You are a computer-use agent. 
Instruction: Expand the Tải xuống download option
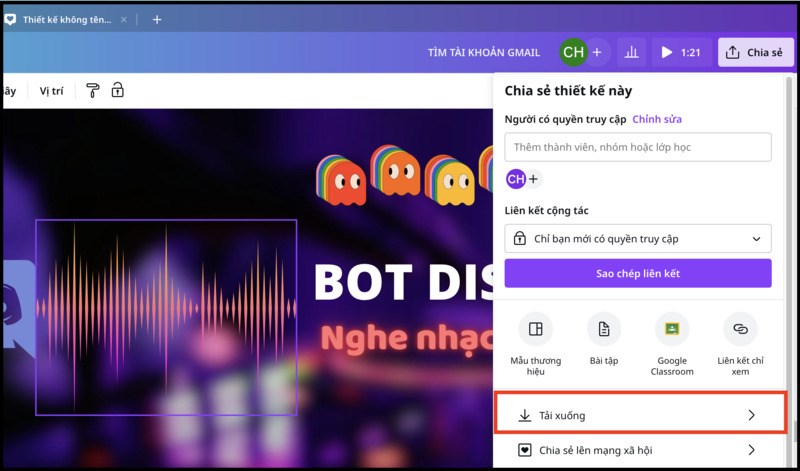(638, 415)
